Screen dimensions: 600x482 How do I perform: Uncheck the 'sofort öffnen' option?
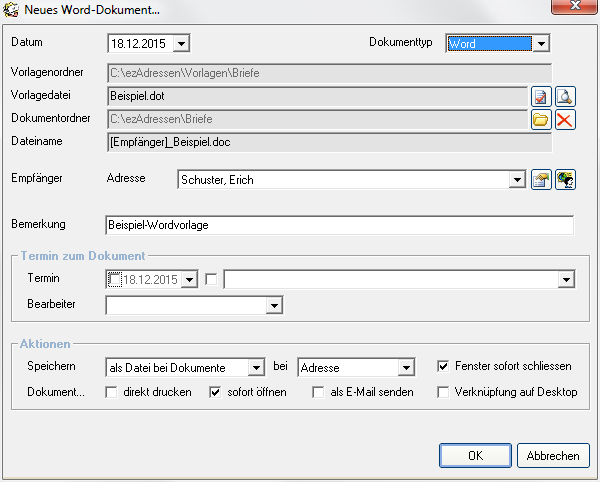click(x=215, y=392)
